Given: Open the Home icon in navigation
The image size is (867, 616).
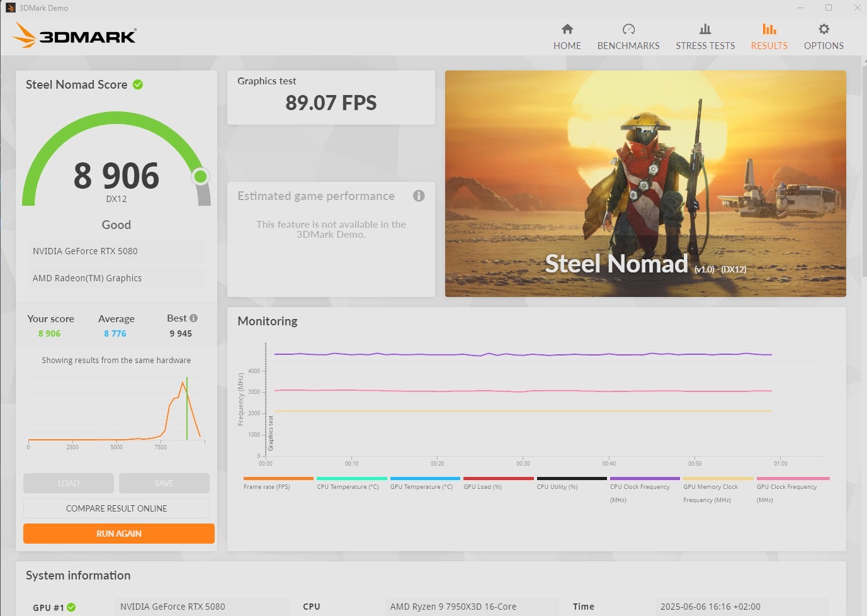Looking at the screenshot, I should pyautogui.click(x=567, y=29).
